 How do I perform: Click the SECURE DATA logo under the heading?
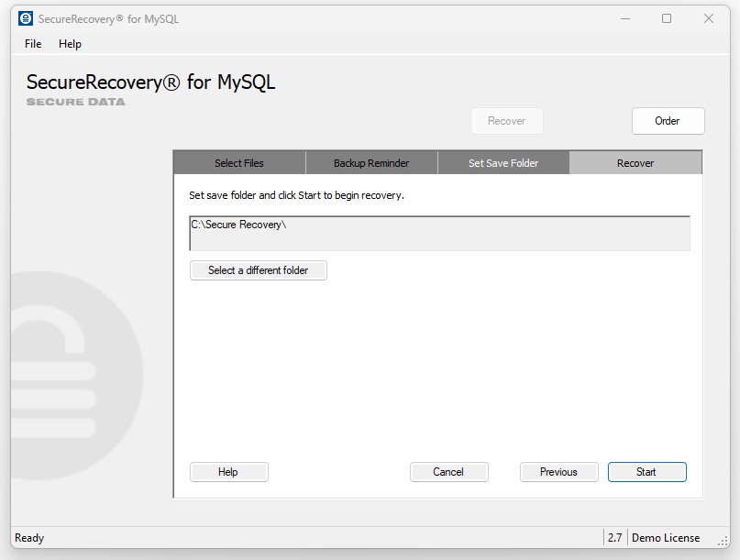coord(75,101)
